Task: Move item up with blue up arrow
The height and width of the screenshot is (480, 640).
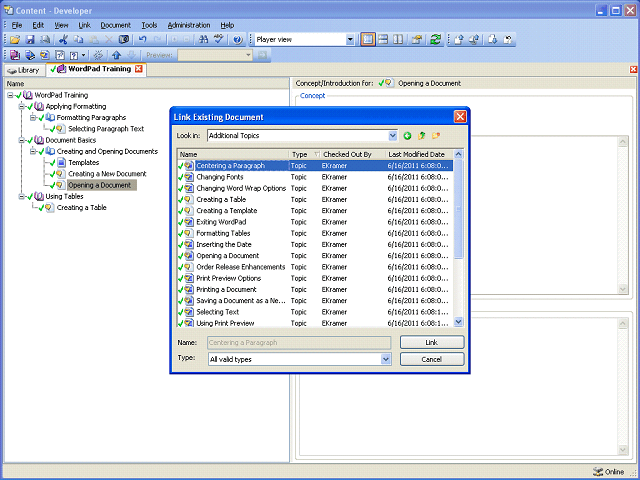Action: point(117,55)
